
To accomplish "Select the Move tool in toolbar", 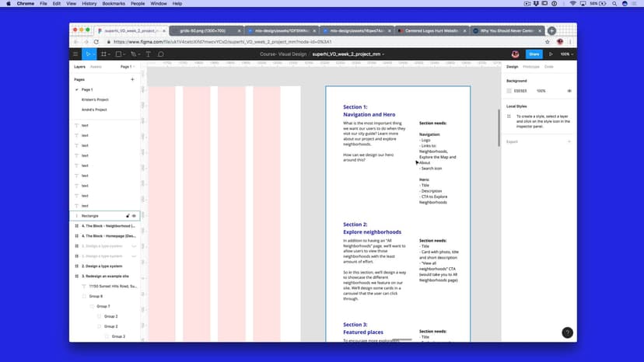I will [89, 54].
